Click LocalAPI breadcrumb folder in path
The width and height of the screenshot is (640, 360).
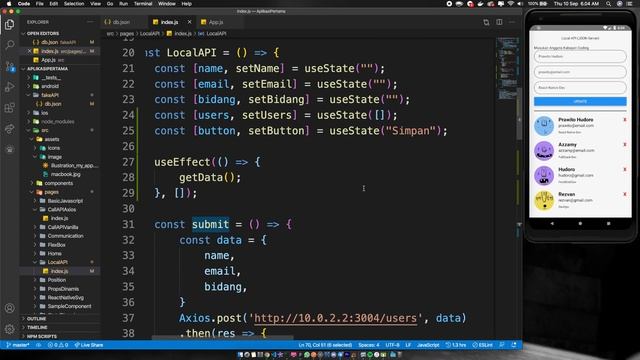[149, 33]
